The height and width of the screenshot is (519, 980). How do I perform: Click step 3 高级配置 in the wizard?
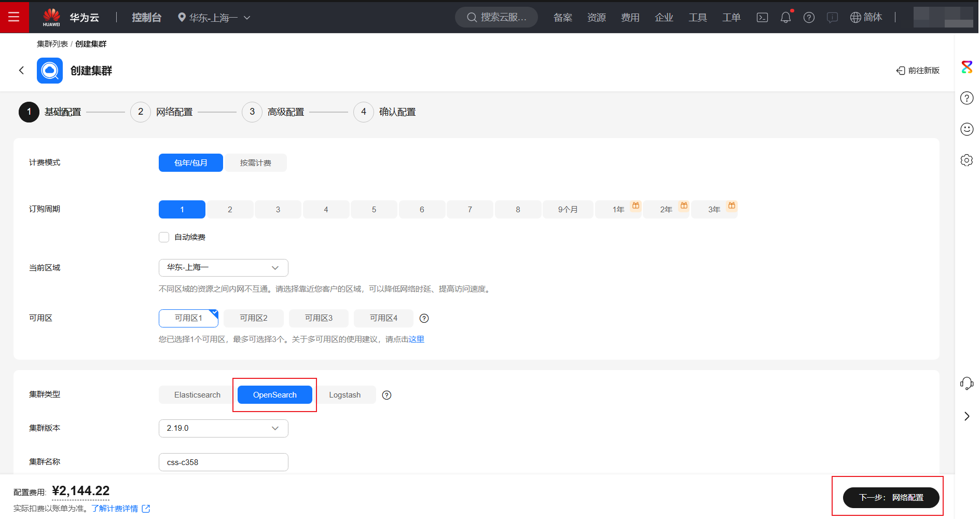coord(273,112)
